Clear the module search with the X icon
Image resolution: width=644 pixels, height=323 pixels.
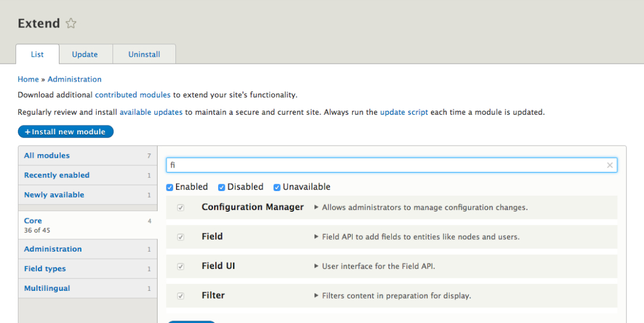[x=610, y=165]
